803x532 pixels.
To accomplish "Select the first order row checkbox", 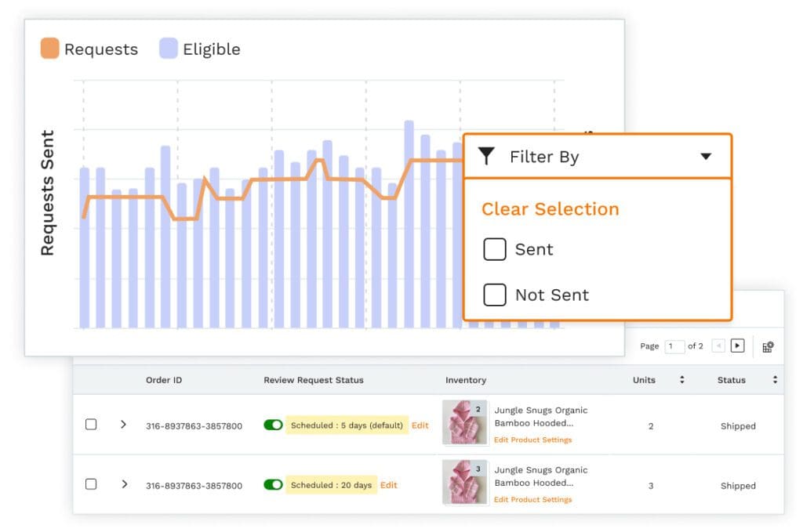I will [91, 425].
